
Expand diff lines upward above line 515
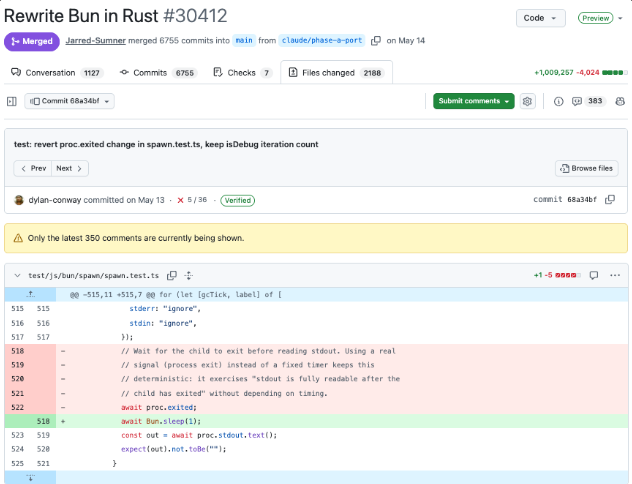click(31, 295)
